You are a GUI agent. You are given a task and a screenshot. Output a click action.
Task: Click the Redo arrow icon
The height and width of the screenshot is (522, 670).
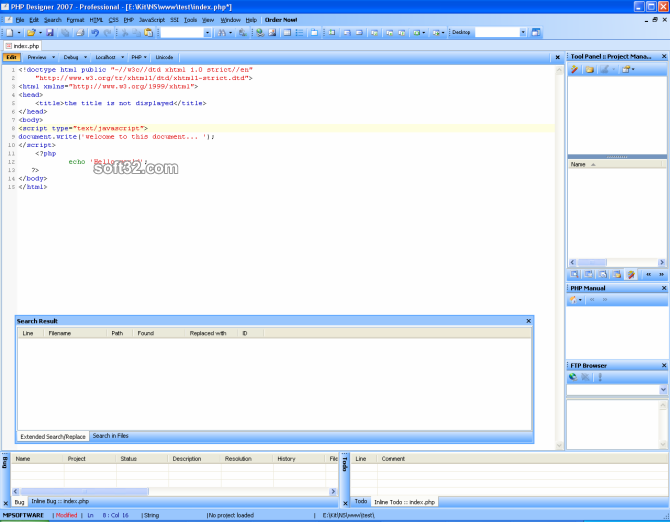click(108, 32)
